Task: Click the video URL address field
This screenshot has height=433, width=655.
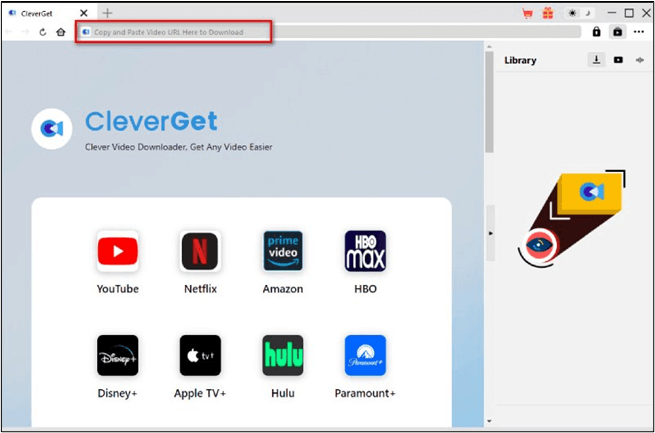Action: [329, 32]
